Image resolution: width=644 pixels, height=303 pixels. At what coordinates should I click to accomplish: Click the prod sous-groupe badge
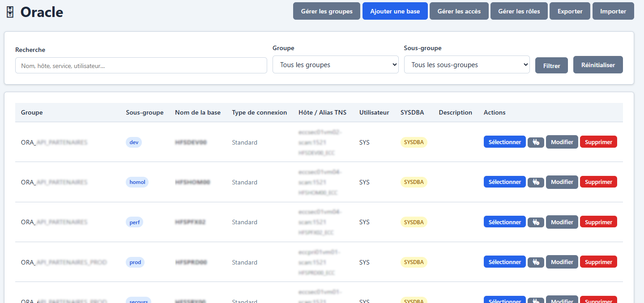[135, 262]
